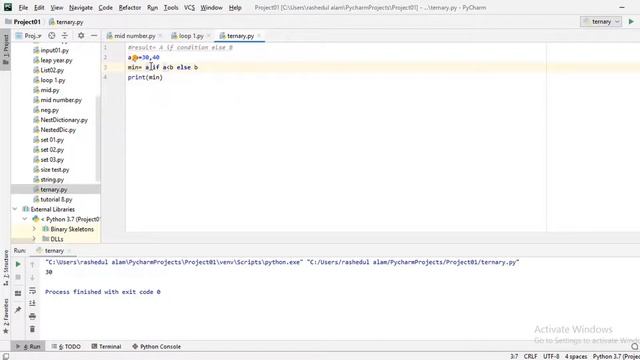Image resolution: width=640 pixels, height=360 pixels.
Task: Open the Help menu
Action: [x=235, y=8]
